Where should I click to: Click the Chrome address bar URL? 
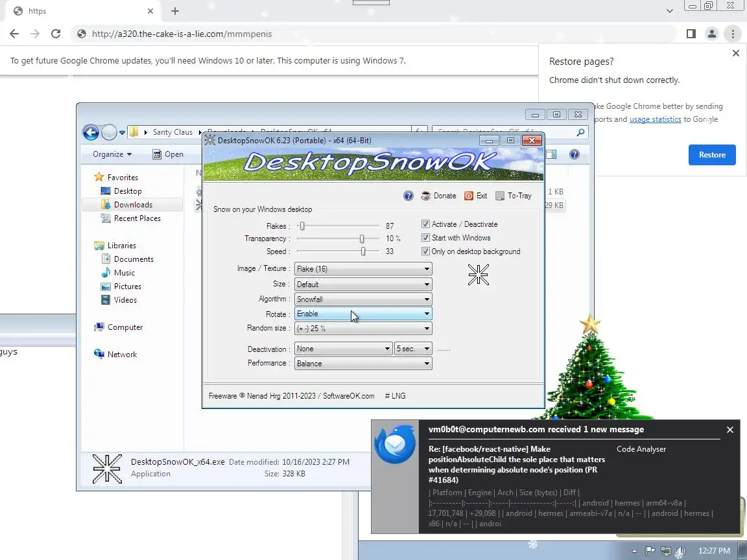182,34
